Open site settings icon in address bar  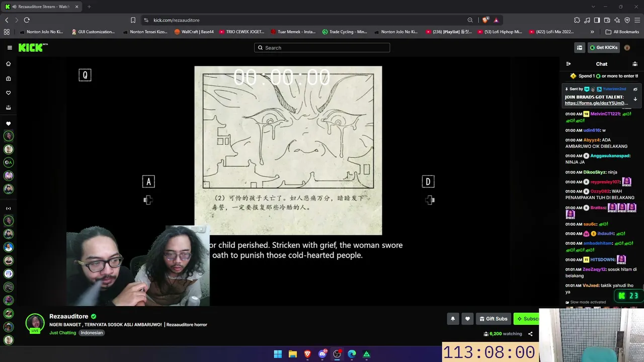click(146, 20)
